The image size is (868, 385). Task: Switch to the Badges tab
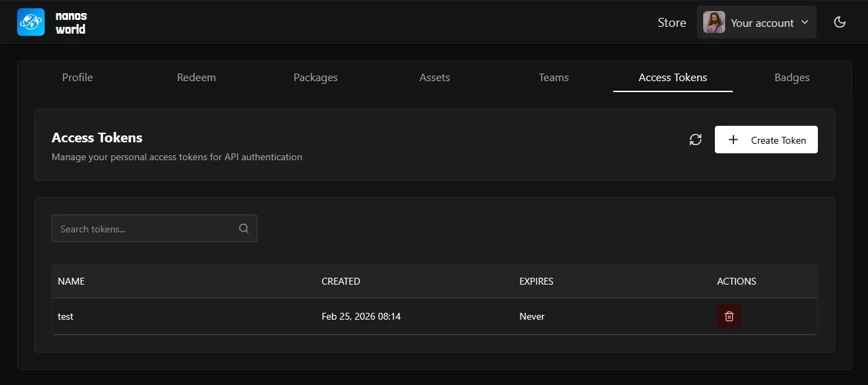tap(792, 77)
